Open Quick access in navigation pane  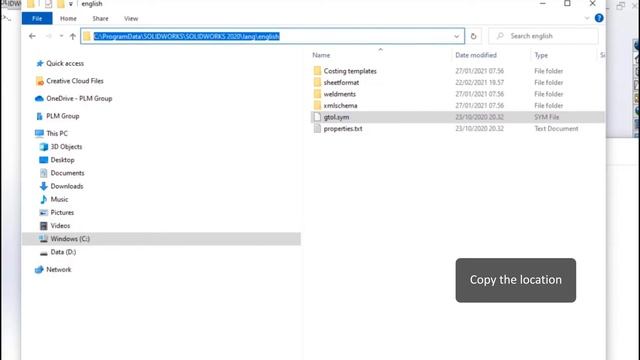tap(65, 64)
